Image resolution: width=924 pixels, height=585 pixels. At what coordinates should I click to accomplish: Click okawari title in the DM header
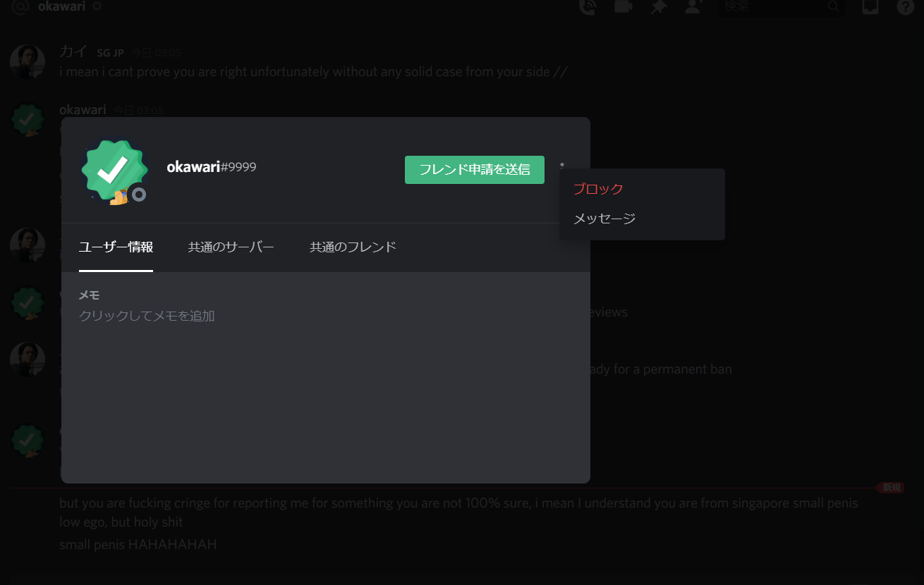61,6
